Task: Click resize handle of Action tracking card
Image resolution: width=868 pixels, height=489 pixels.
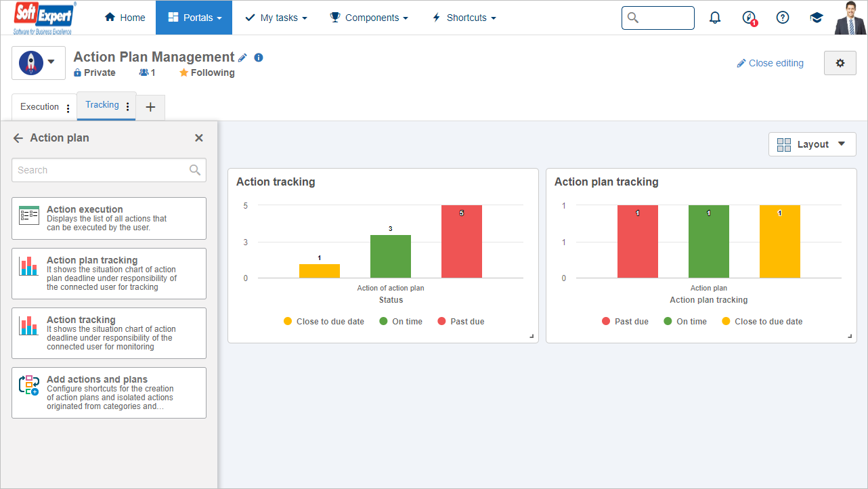Action: (x=531, y=336)
